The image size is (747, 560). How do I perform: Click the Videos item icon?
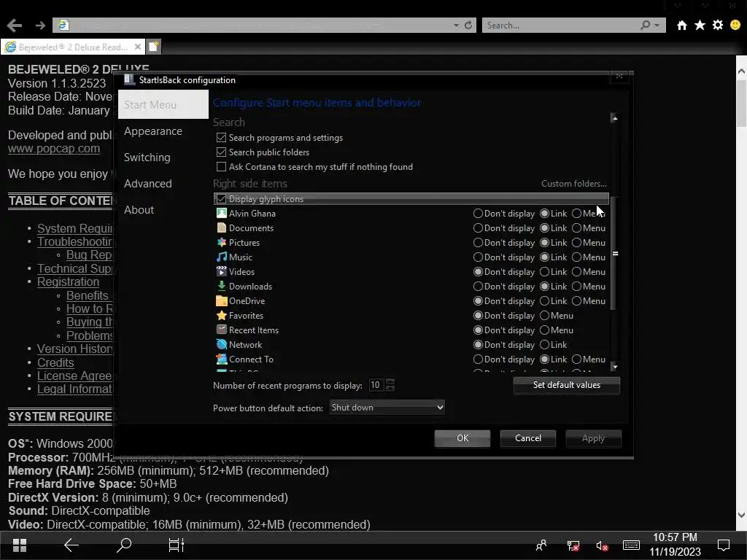[x=222, y=271]
